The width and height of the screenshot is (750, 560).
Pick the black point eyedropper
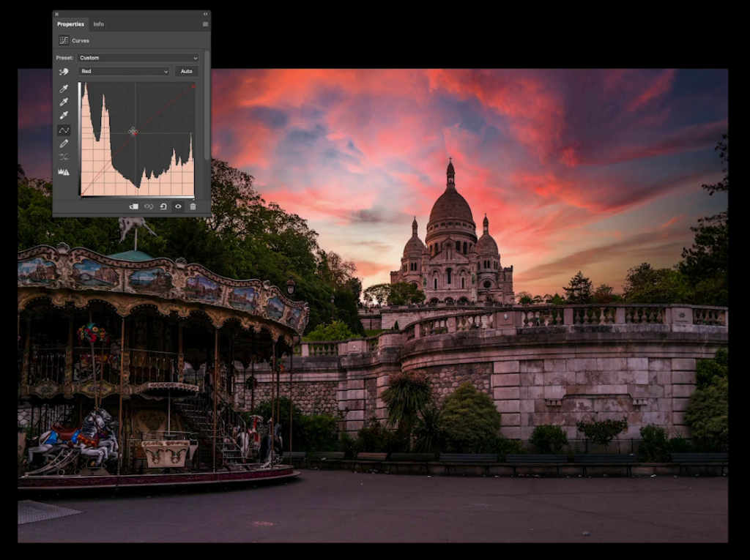point(64,89)
